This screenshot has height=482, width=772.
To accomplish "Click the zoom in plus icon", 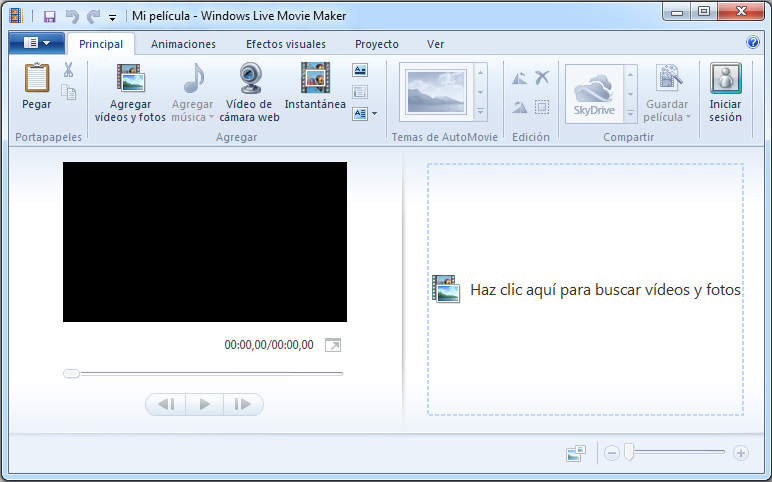I will (741, 453).
